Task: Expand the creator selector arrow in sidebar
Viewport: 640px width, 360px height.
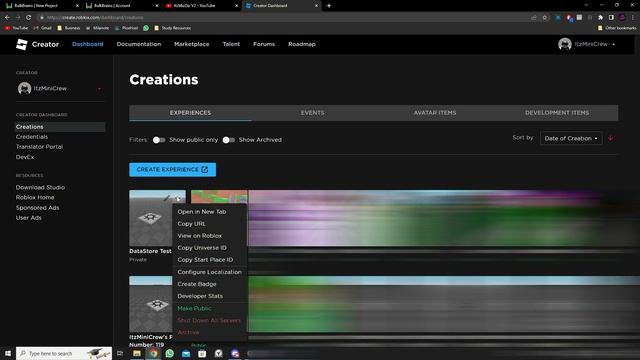Action: pos(99,89)
